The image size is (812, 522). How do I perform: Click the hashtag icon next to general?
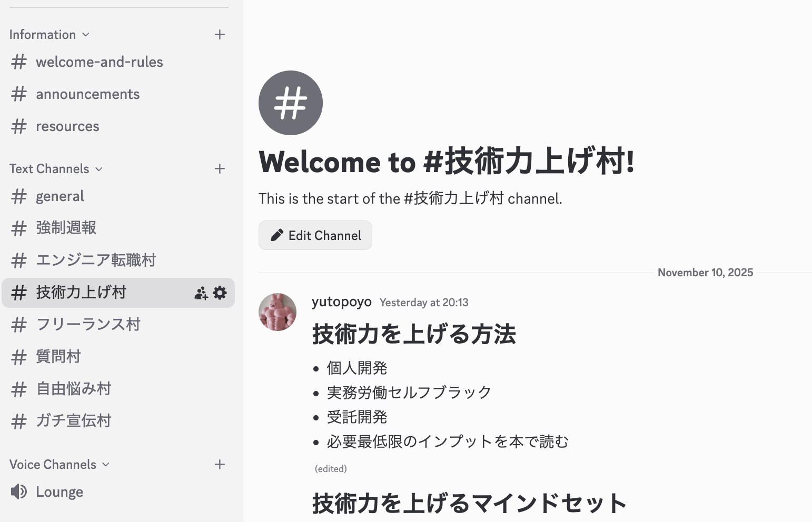[19, 196]
